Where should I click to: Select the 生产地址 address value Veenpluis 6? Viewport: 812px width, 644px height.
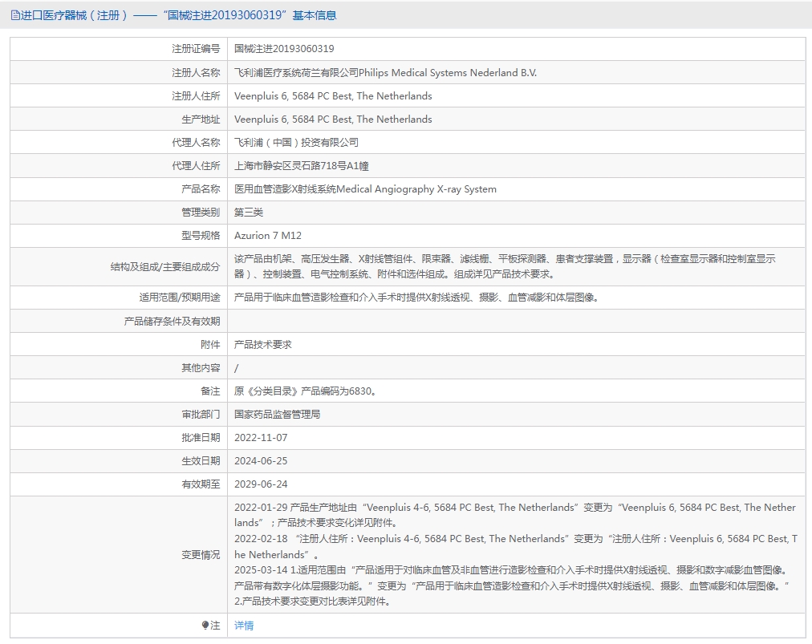[333, 119]
